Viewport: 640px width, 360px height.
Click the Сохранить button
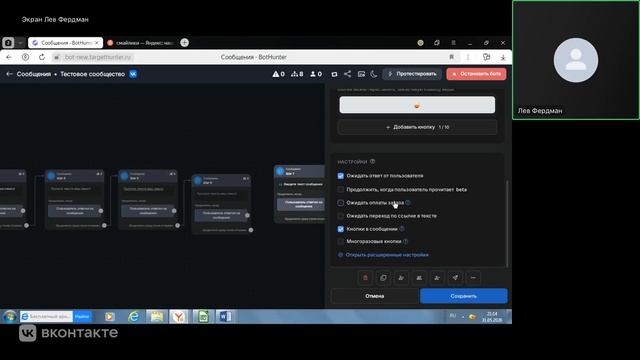(x=464, y=296)
